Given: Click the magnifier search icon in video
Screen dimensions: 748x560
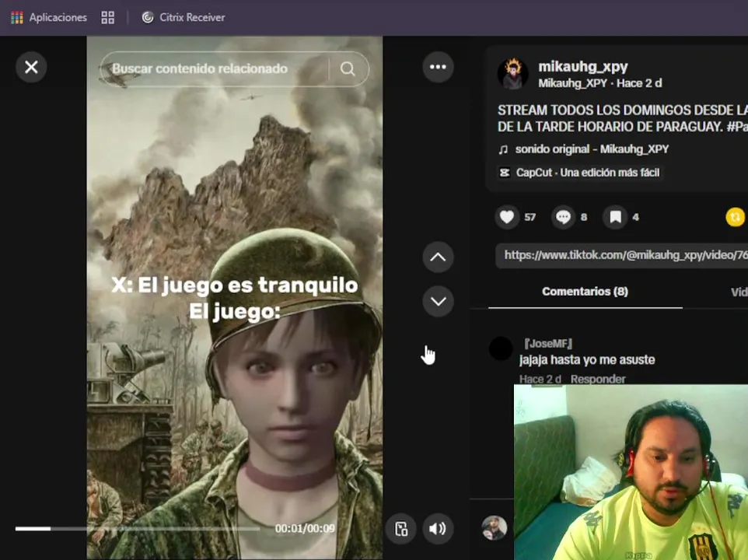Looking at the screenshot, I should click(348, 68).
